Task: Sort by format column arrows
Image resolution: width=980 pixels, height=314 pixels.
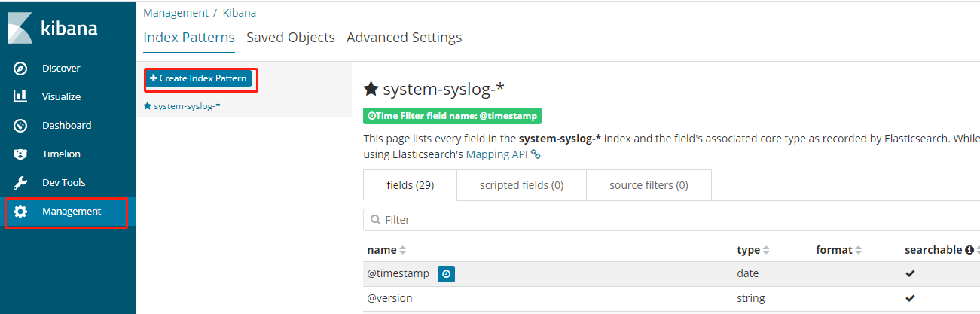Action: [859, 250]
